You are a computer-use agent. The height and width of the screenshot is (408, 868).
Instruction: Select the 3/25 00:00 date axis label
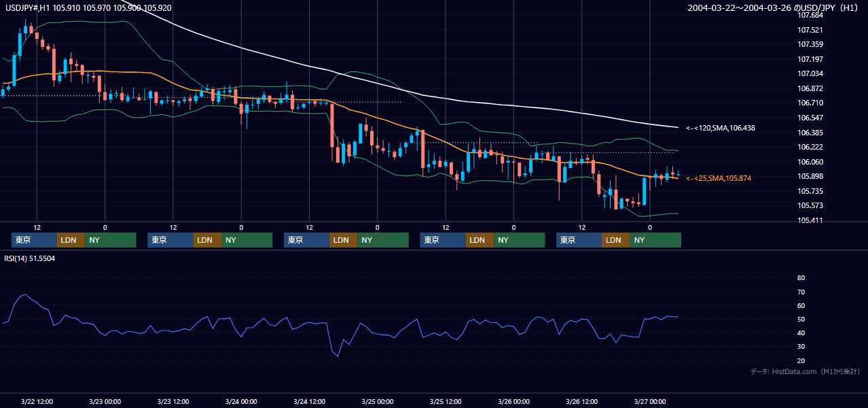[x=378, y=402]
